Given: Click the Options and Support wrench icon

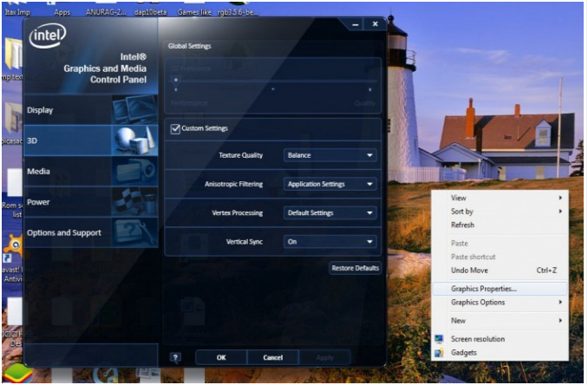Looking at the screenshot, I should 134,232.
